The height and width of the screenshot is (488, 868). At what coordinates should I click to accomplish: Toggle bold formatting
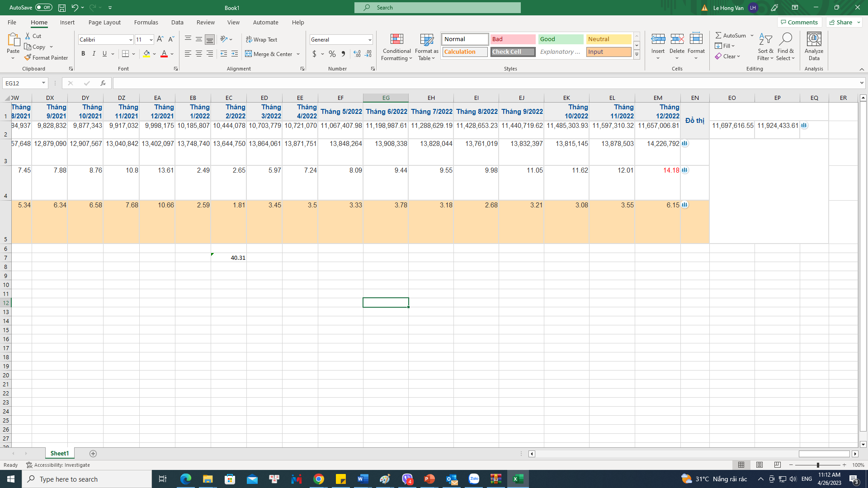(x=83, y=54)
